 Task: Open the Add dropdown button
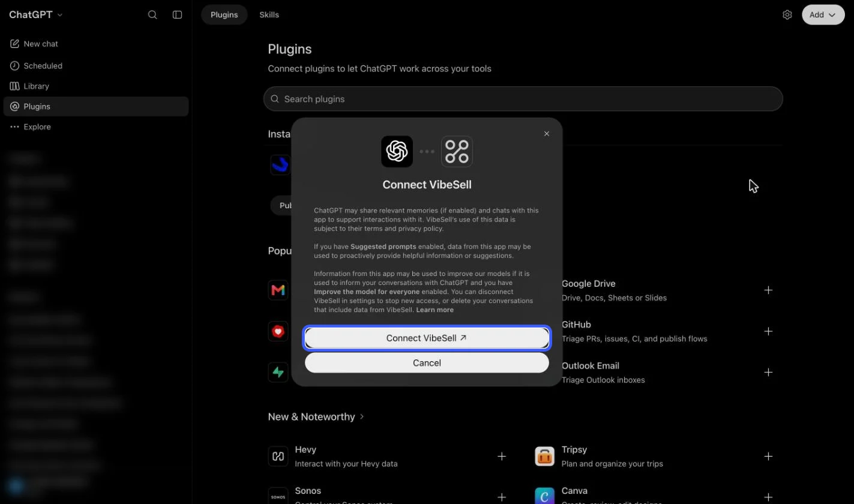tap(823, 14)
